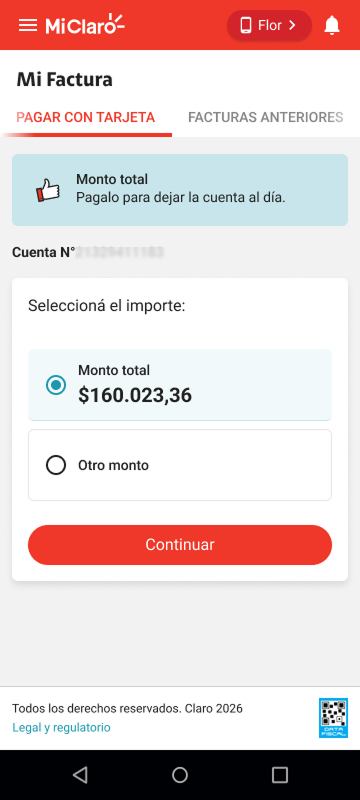Screen dimensions: 360x800
Task: Choose the $160.023,36 amount option
Action: click(180, 385)
